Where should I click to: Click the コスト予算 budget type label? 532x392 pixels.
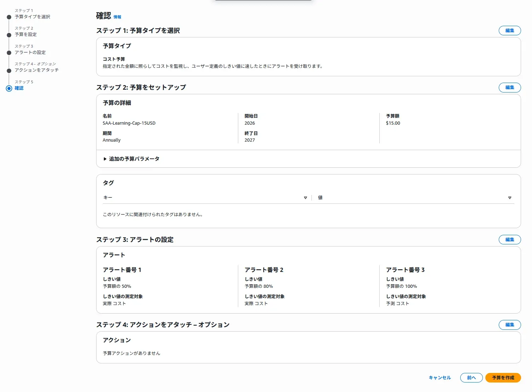114,59
